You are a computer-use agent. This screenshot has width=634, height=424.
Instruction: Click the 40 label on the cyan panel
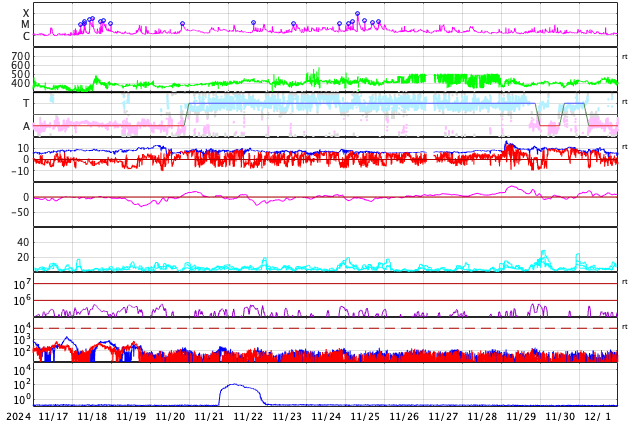[x=23, y=242]
